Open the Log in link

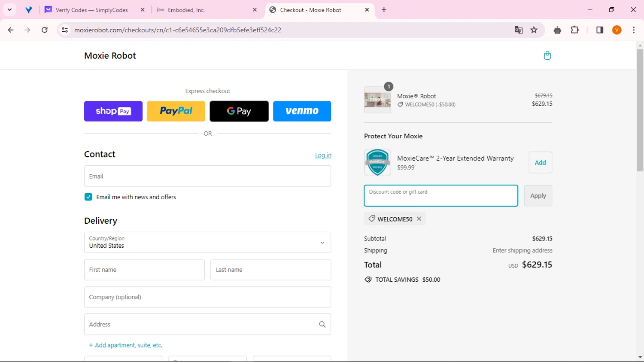click(x=323, y=155)
